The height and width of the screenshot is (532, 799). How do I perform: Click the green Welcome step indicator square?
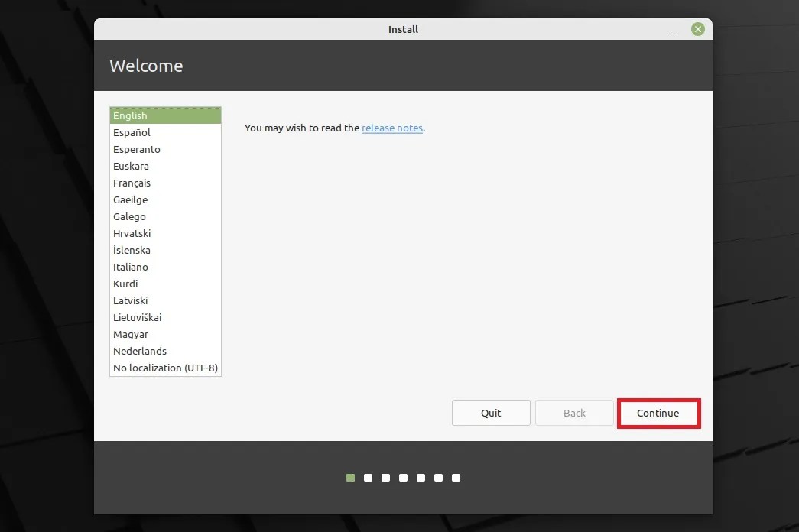(x=350, y=477)
